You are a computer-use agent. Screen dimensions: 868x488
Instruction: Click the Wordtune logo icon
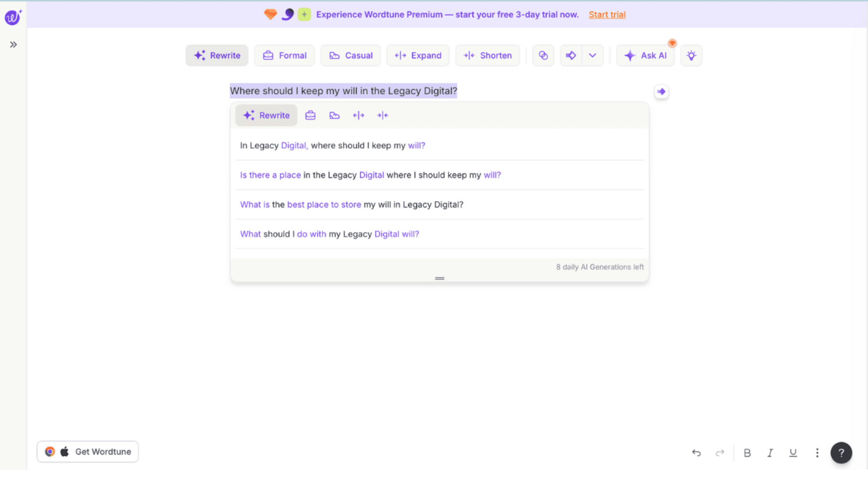click(13, 17)
